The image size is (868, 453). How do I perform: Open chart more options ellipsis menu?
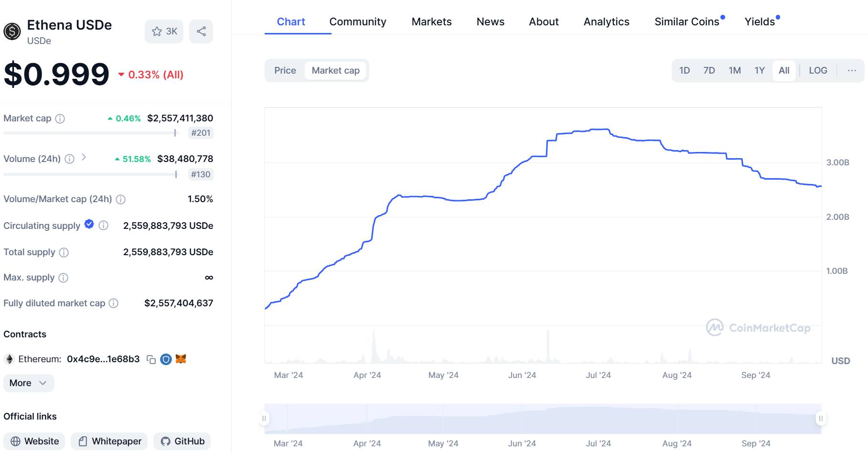(x=852, y=70)
